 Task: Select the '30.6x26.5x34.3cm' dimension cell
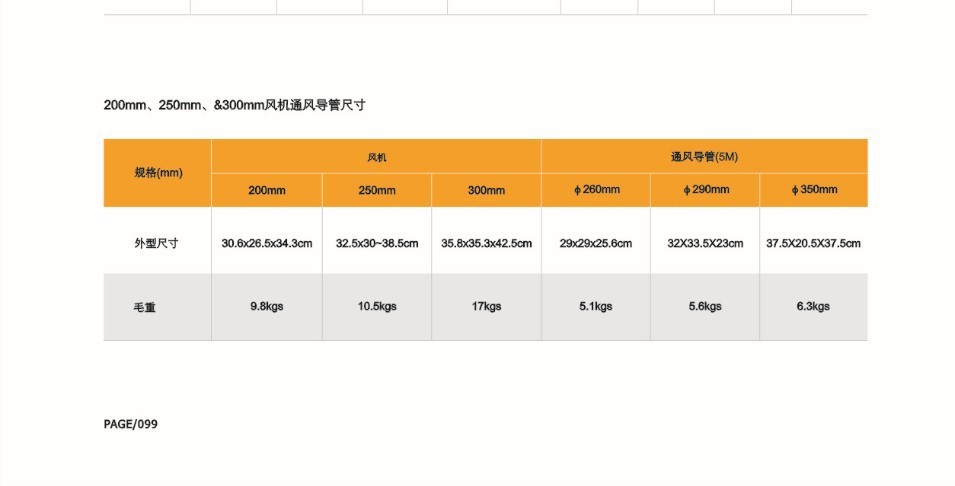pyautogui.click(x=267, y=242)
